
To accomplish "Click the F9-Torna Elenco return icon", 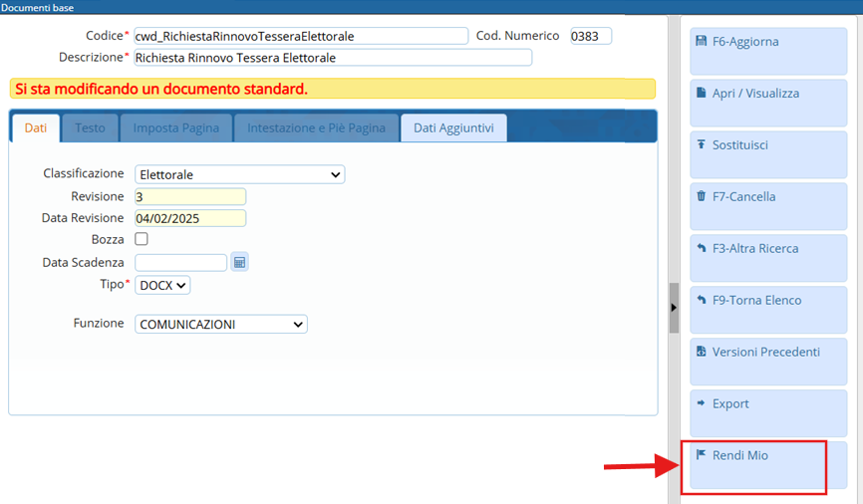I will 702,301.
